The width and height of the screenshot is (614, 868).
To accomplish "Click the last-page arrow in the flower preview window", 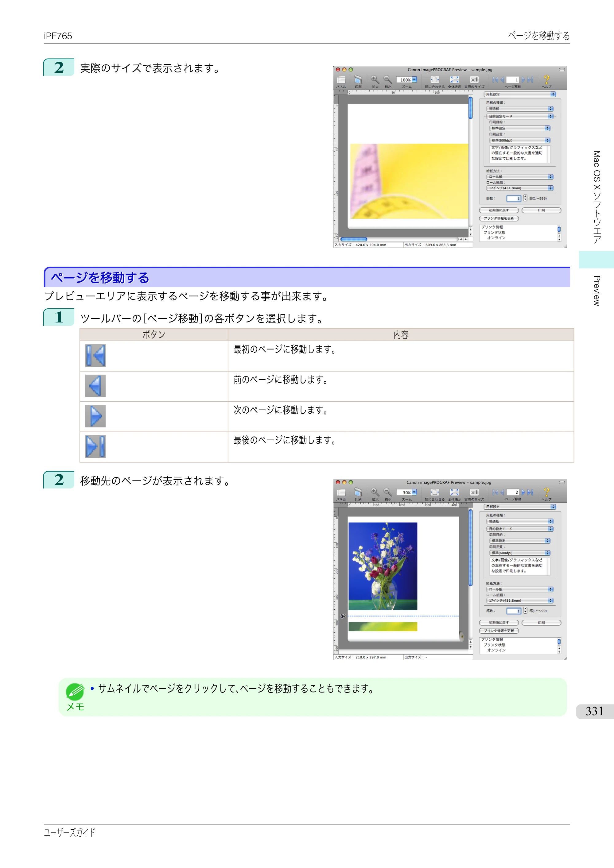I will tap(530, 492).
